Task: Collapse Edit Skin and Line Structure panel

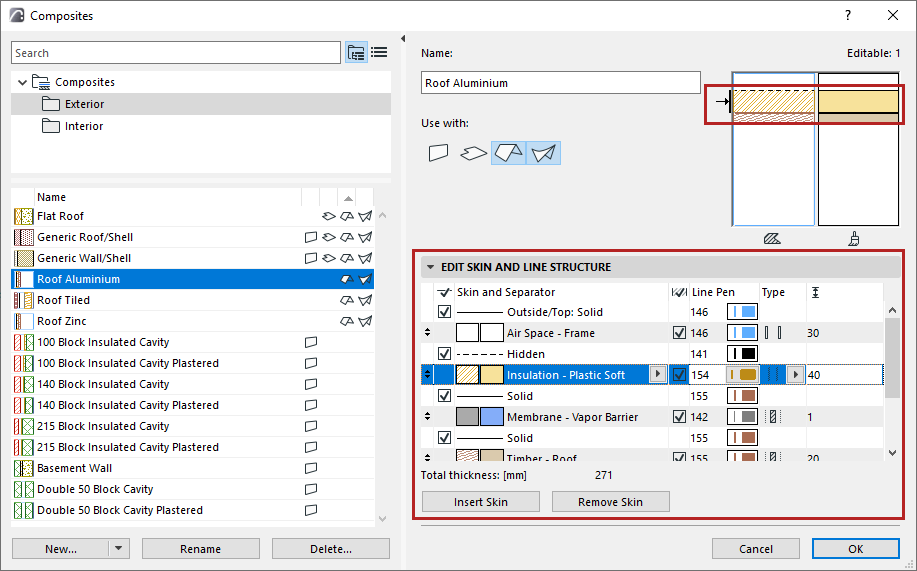Action: click(430, 267)
